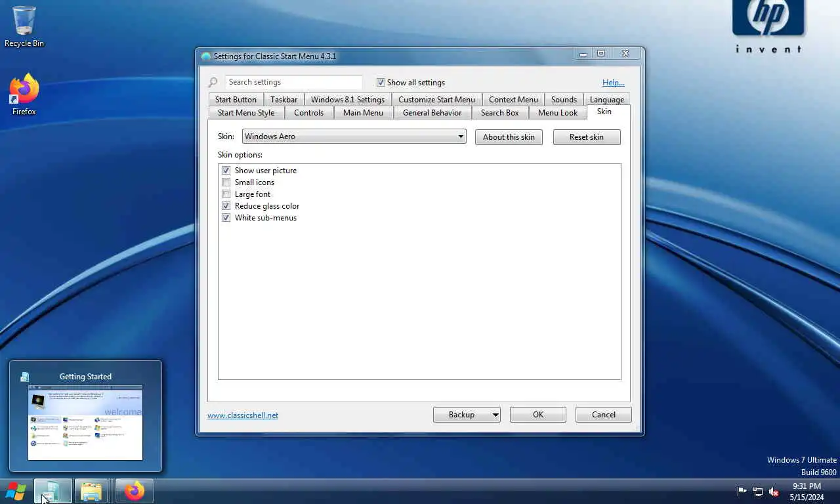Viewport: 840px width, 504px height.
Task: Click the Cancel button
Action: tap(604, 415)
